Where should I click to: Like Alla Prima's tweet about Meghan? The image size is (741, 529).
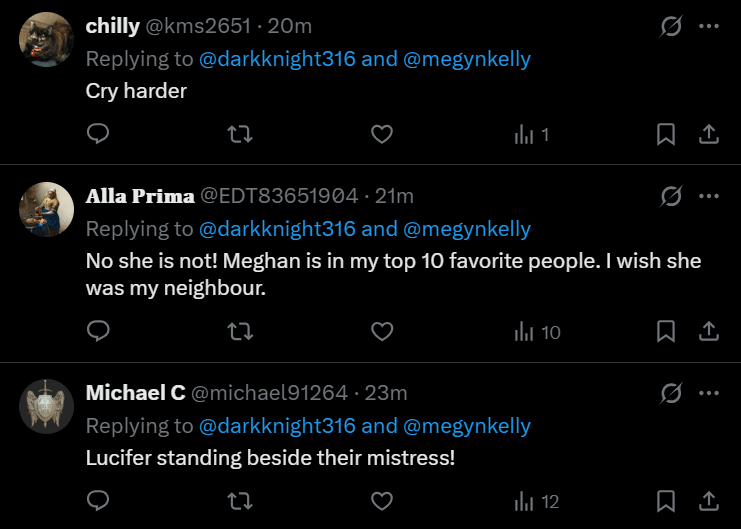pyautogui.click(x=381, y=331)
